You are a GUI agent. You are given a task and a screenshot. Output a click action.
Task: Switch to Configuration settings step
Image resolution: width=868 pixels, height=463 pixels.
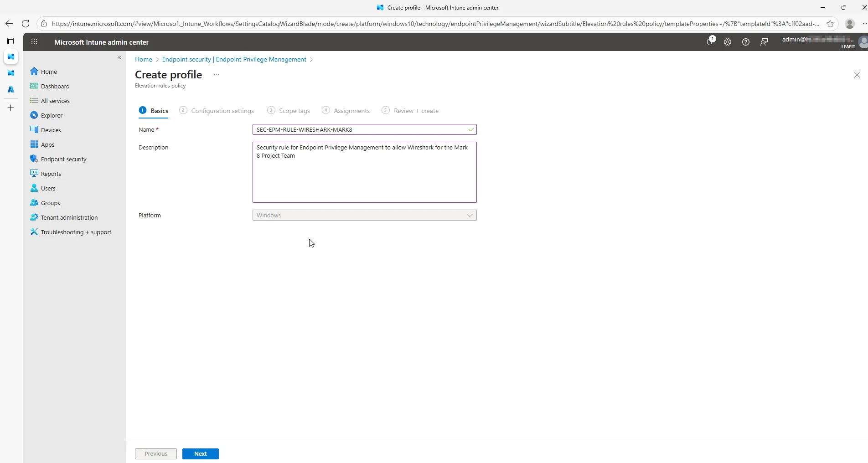coord(217,111)
